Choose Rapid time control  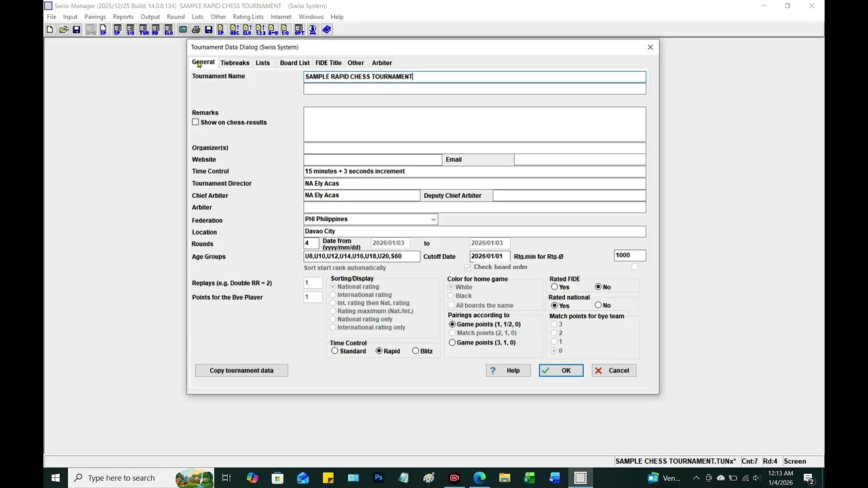pyautogui.click(x=379, y=351)
